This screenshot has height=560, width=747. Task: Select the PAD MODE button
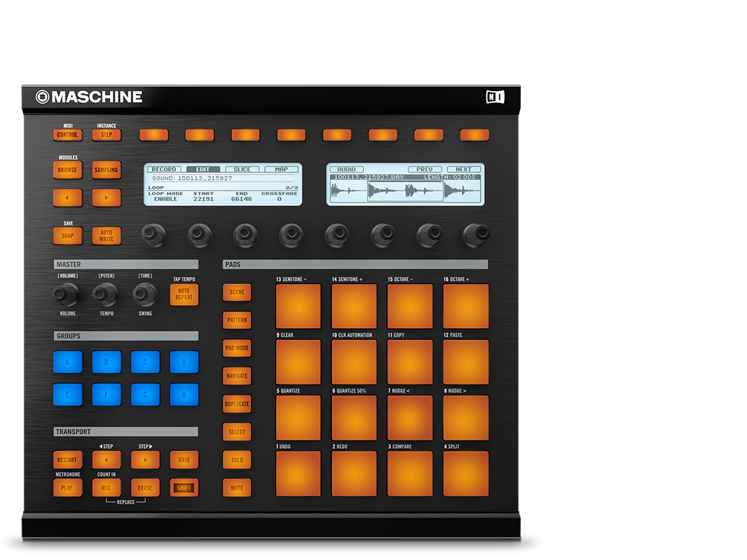237,348
